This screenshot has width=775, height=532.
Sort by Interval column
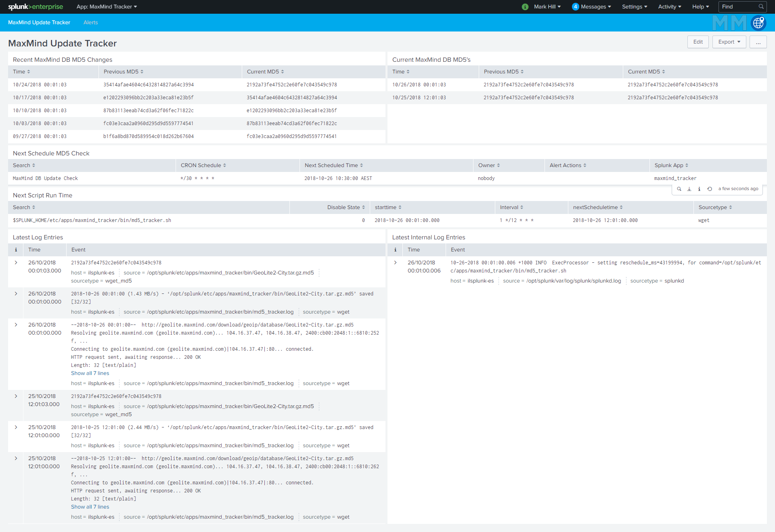512,207
